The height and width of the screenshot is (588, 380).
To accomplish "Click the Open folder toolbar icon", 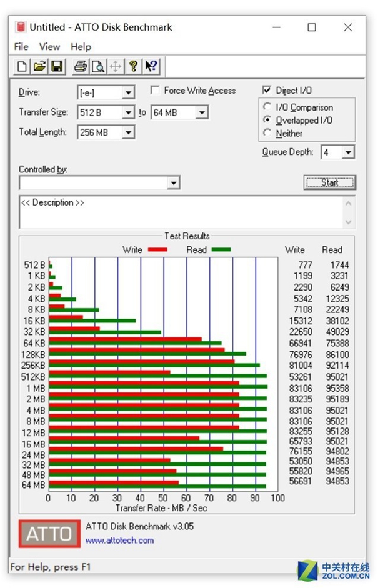I will coord(39,66).
